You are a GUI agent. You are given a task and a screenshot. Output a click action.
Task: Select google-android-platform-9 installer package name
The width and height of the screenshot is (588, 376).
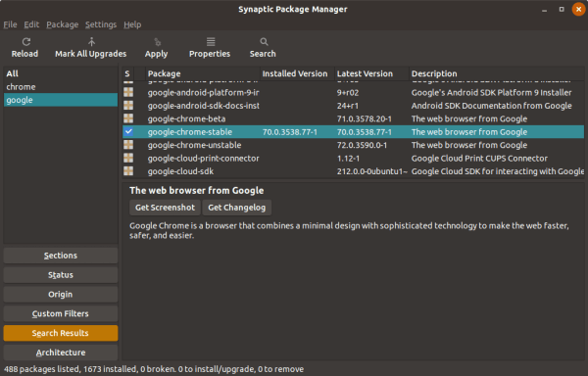(203, 92)
